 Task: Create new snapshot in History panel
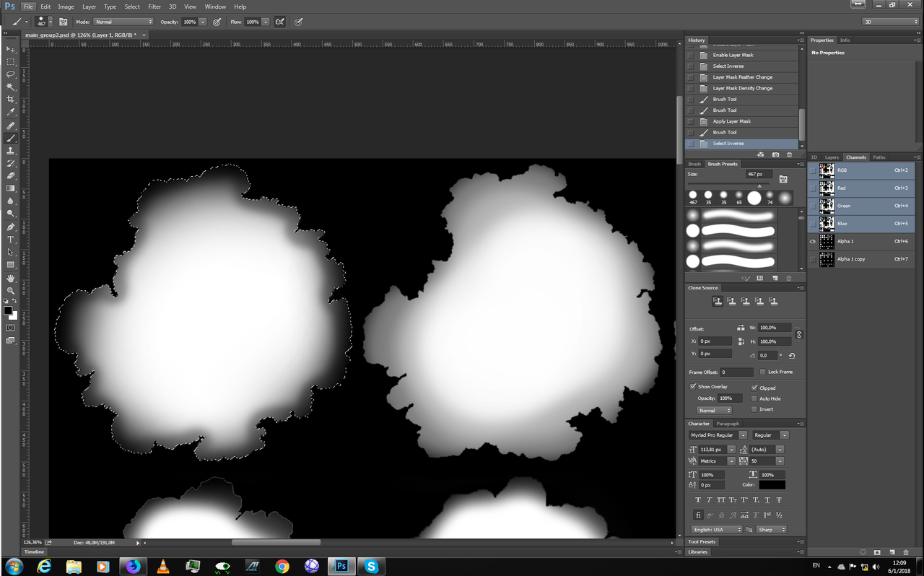coord(775,154)
